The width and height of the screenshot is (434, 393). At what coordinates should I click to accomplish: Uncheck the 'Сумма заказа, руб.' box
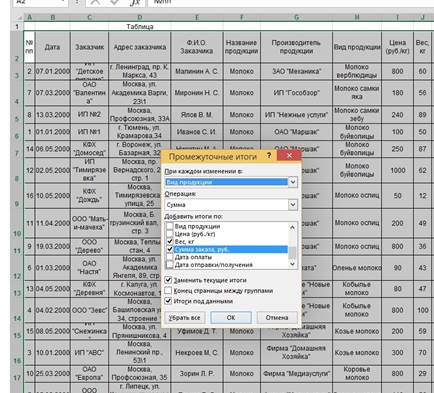(169, 249)
